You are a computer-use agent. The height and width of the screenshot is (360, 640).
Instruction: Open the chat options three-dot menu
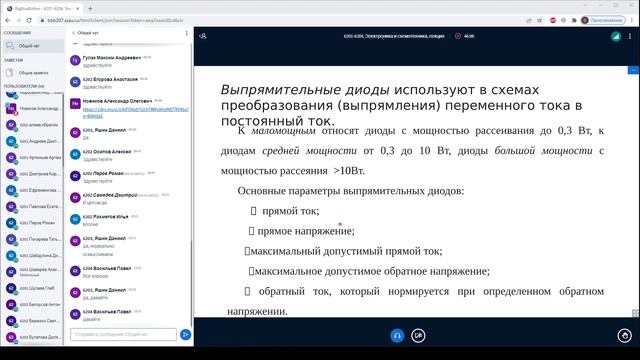187,33
